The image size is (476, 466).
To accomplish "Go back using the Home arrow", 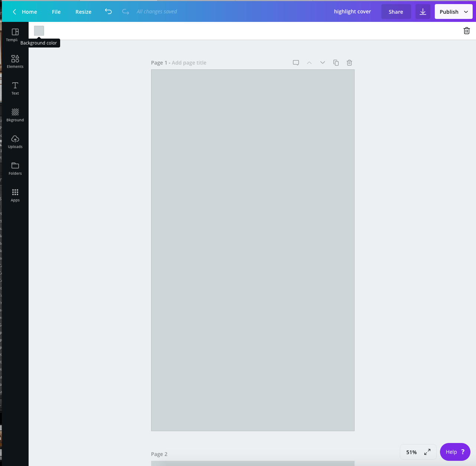I will pyautogui.click(x=14, y=12).
